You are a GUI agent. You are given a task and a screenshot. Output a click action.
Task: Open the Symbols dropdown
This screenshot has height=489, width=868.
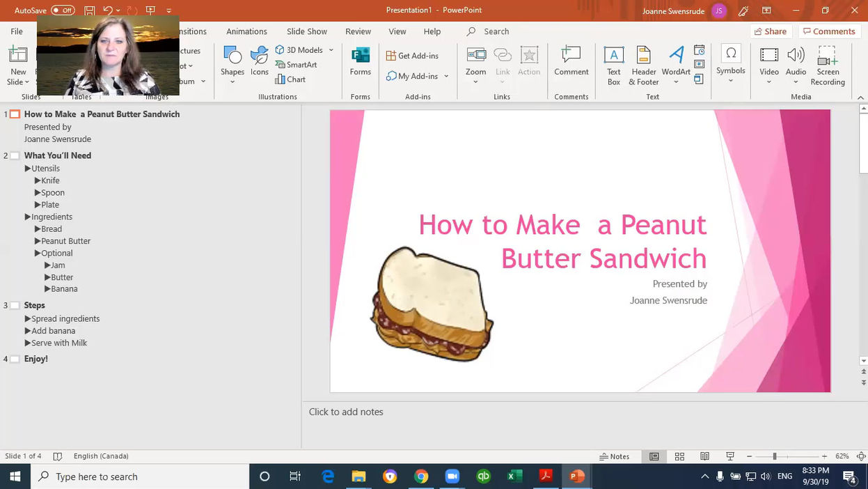point(731,81)
